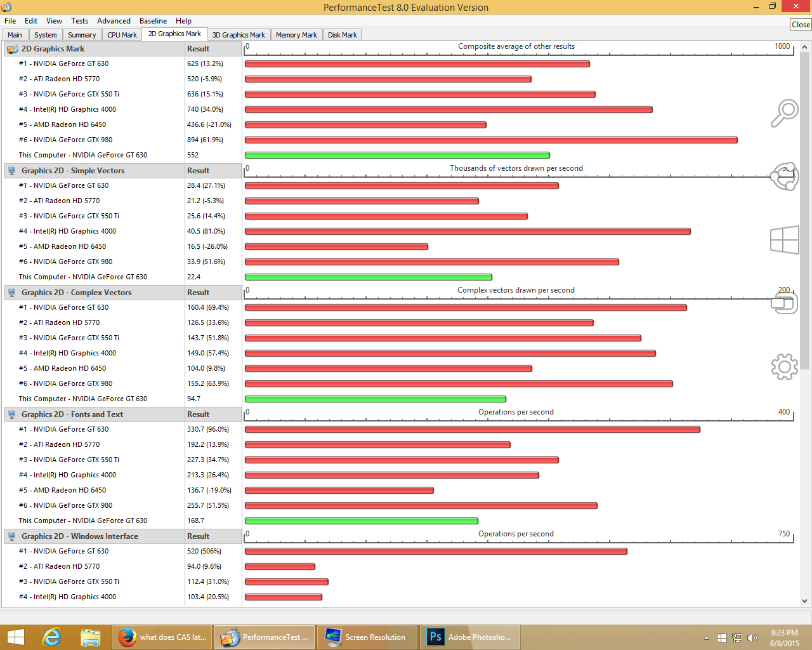Click the 2D Graphics Mark section icon
Viewport: 812px width, 650px height.
[x=12, y=49]
